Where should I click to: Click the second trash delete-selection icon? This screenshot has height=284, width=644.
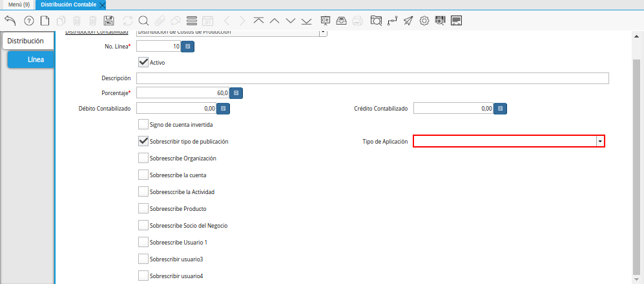coord(93,21)
